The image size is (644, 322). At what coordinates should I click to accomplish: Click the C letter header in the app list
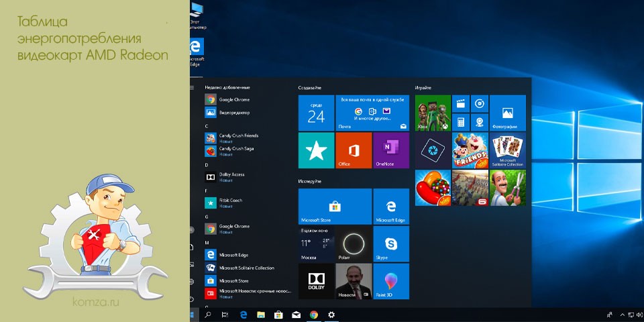207,126
